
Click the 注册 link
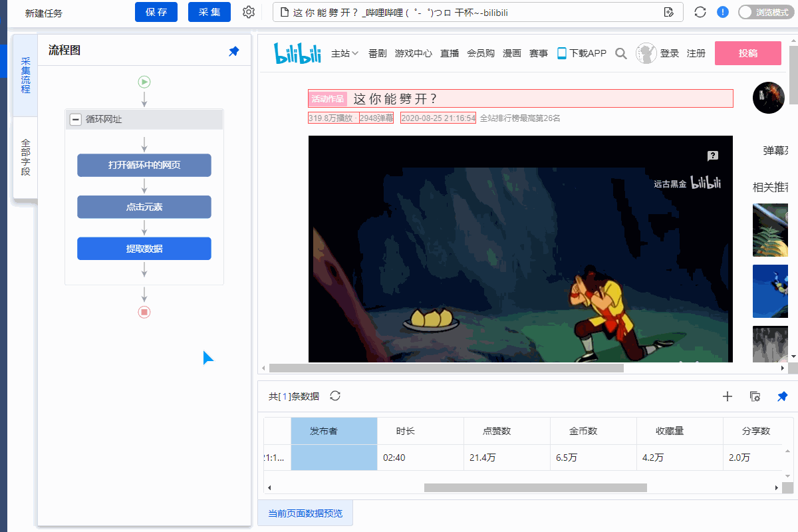(x=696, y=53)
